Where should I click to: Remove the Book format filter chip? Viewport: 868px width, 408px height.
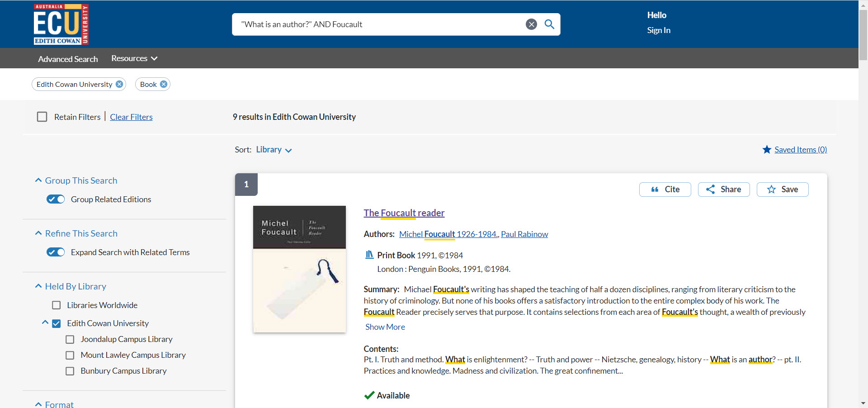coord(164,84)
